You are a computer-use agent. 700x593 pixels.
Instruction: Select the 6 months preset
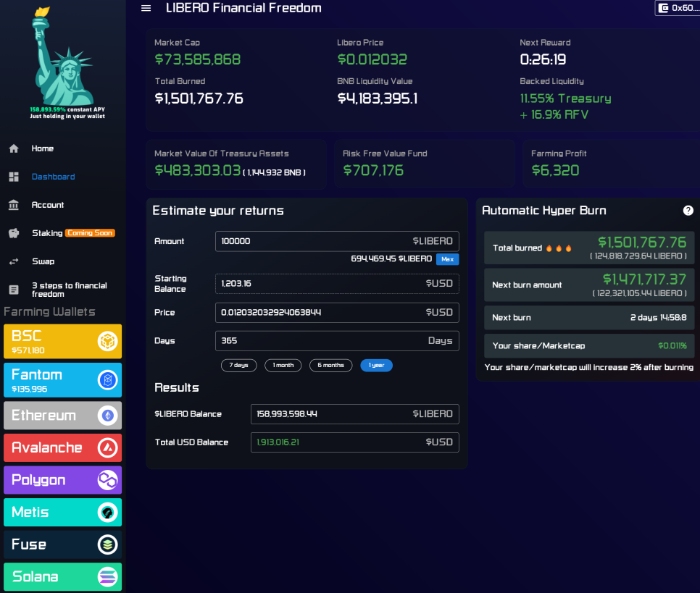(331, 366)
